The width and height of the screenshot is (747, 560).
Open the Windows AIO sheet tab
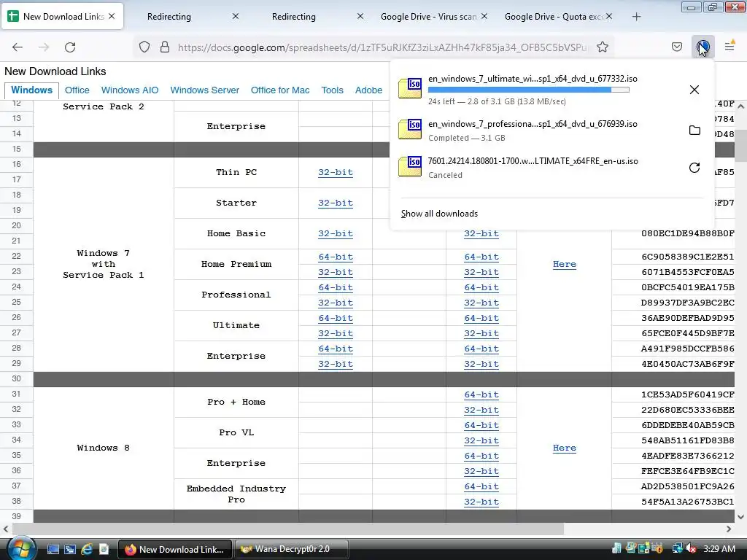pos(130,90)
